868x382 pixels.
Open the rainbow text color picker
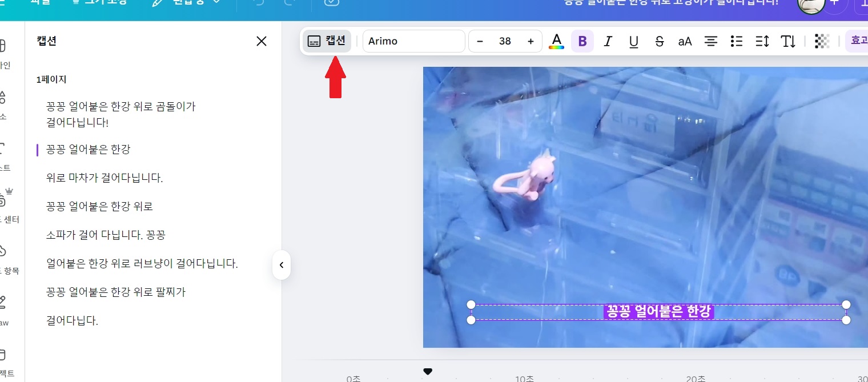click(556, 41)
